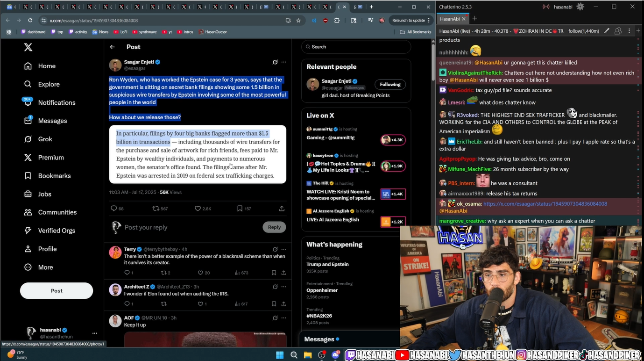The height and width of the screenshot is (361, 644).
Task: Click ok_osama's x.com link in chat
Action: pos(545,204)
